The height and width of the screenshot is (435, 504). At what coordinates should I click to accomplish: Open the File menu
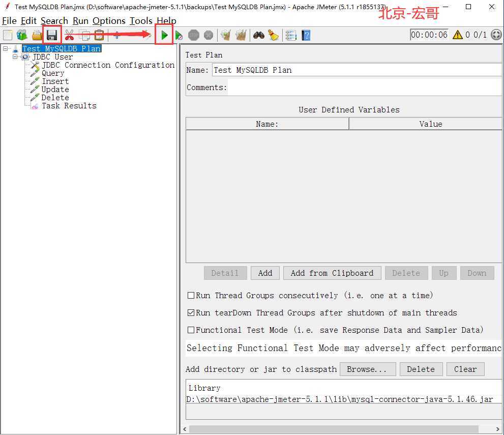pyautogui.click(x=9, y=21)
